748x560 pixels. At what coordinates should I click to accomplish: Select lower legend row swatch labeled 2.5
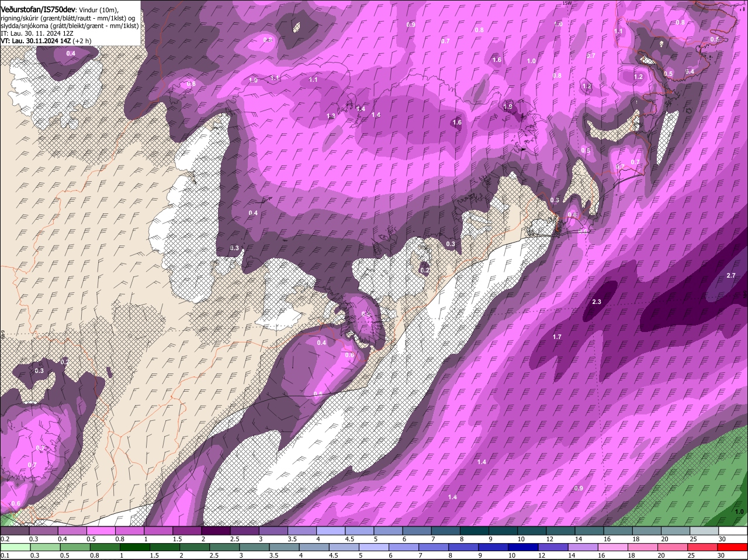click(224, 547)
